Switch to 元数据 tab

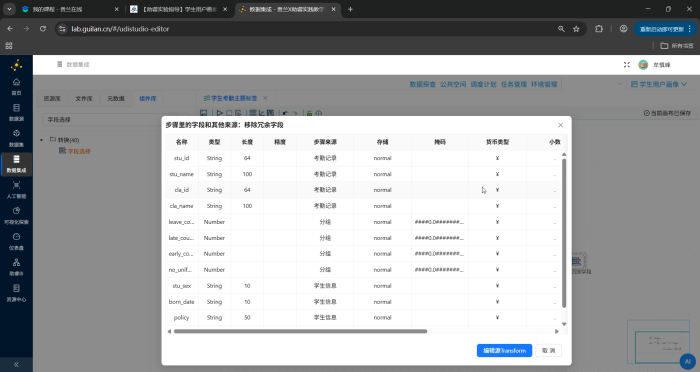click(116, 98)
